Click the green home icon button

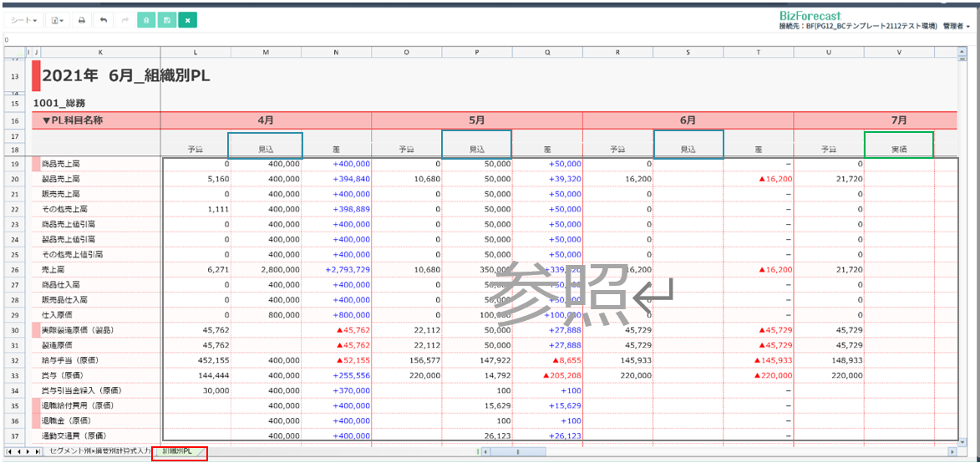[146, 20]
